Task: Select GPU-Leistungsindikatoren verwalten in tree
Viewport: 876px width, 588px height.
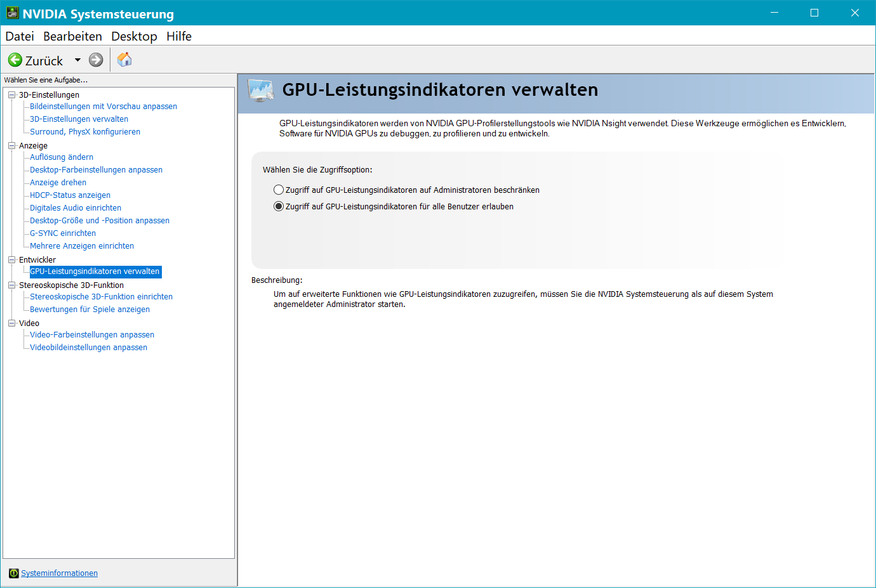Action: 95,271
